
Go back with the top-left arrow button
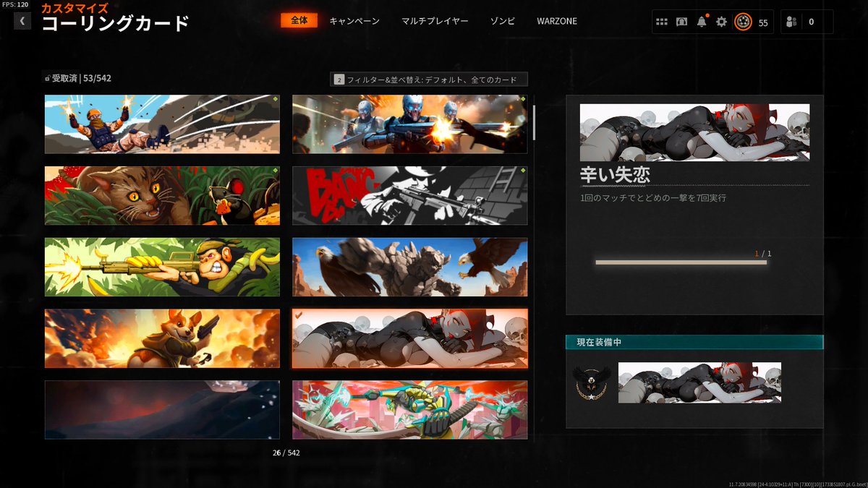[22, 21]
